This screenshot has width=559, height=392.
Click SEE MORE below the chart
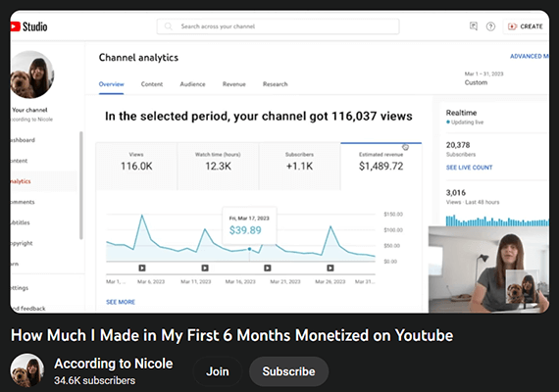pos(121,302)
